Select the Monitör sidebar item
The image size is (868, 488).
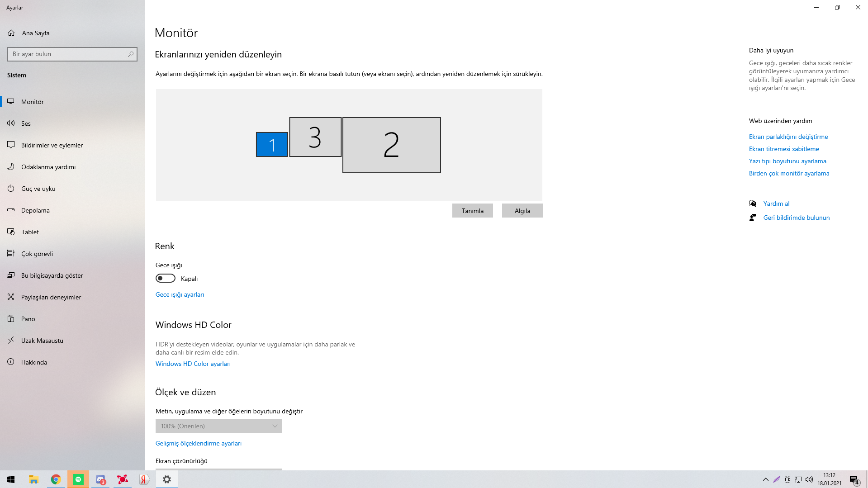click(72, 102)
